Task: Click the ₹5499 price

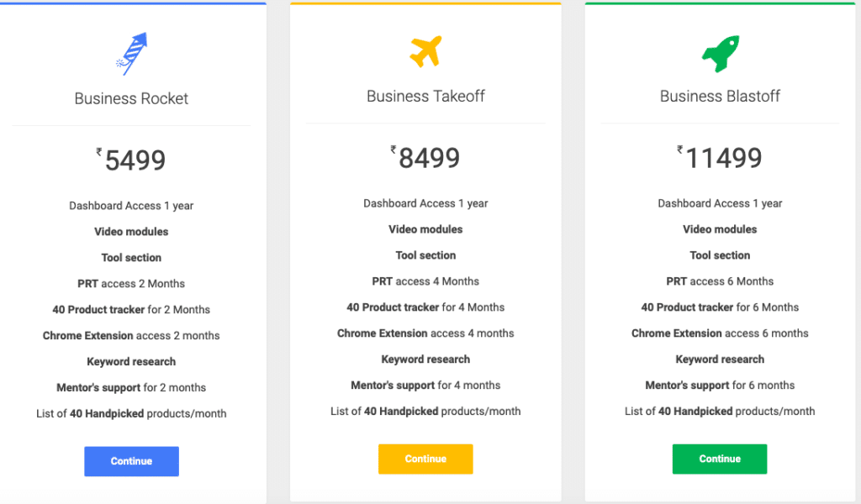Action: pyautogui.click(x=130, y=160)
